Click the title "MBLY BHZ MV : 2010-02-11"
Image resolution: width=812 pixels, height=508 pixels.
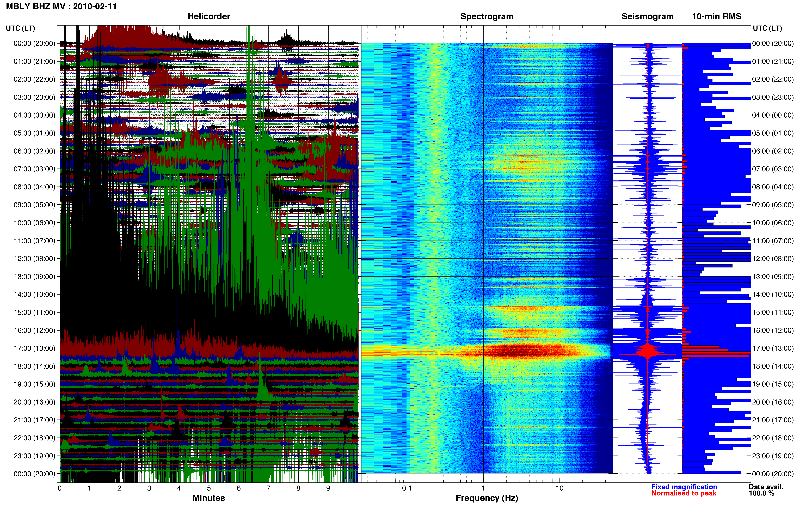click(x=61, y=6)
